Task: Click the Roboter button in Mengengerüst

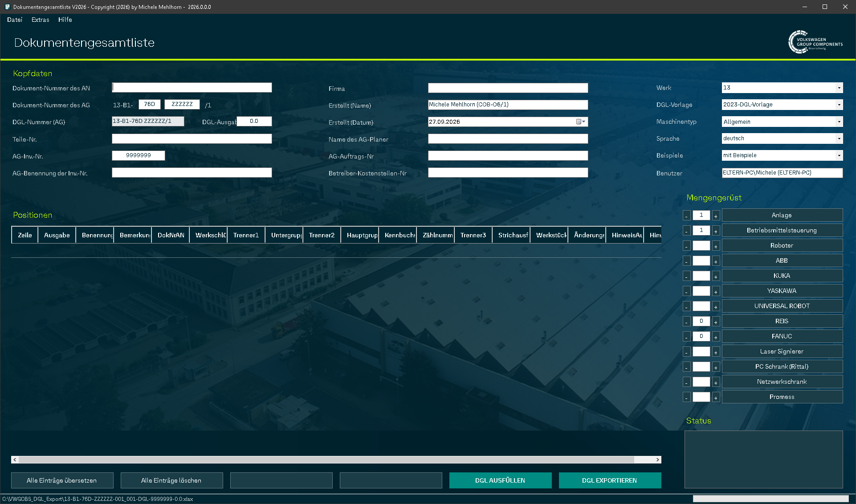Action: coord(782,245)
